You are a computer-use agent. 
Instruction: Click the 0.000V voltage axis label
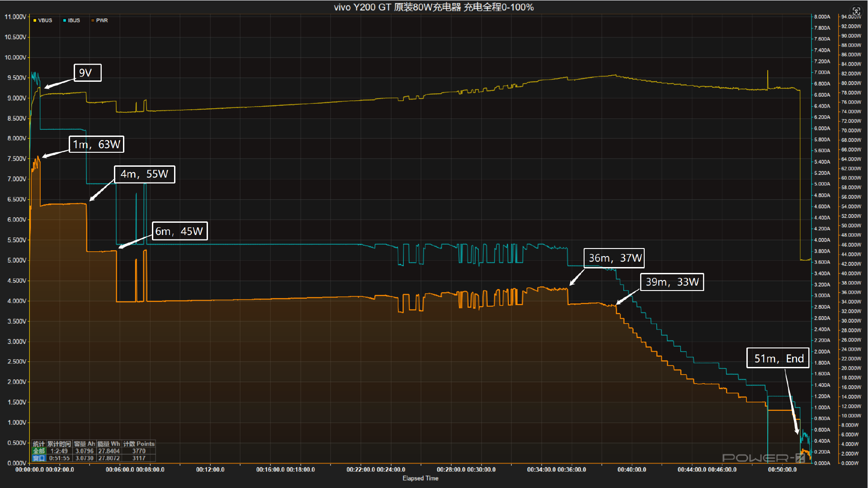(x=17, y=463)
